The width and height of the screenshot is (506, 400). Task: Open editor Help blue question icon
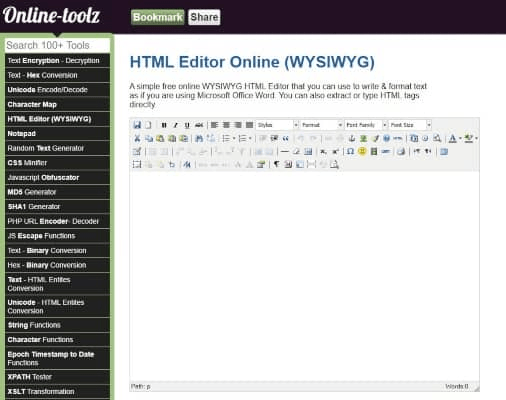pyautogui.click(x=386, y=138)
